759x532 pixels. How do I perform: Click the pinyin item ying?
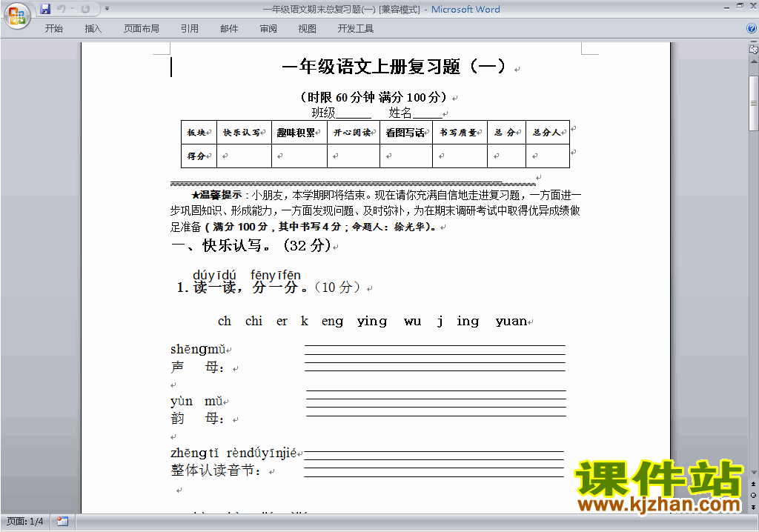[372, 322]
